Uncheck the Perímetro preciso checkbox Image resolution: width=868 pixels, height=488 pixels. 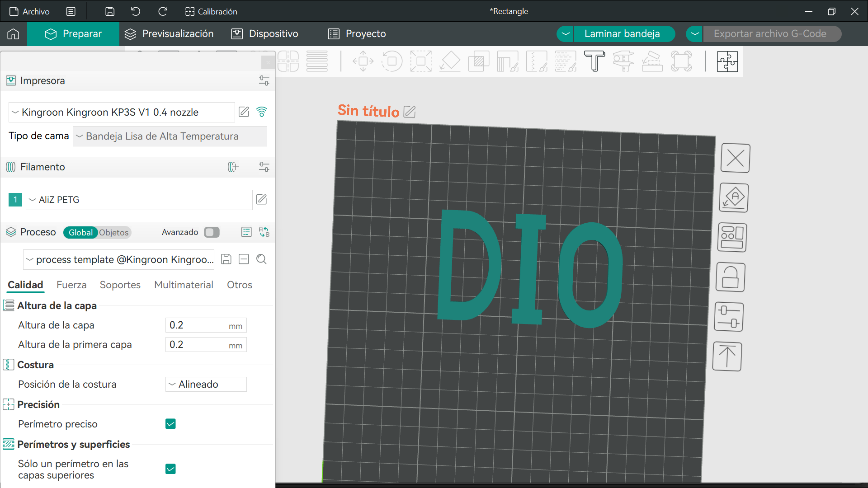[x=170, y=424]
